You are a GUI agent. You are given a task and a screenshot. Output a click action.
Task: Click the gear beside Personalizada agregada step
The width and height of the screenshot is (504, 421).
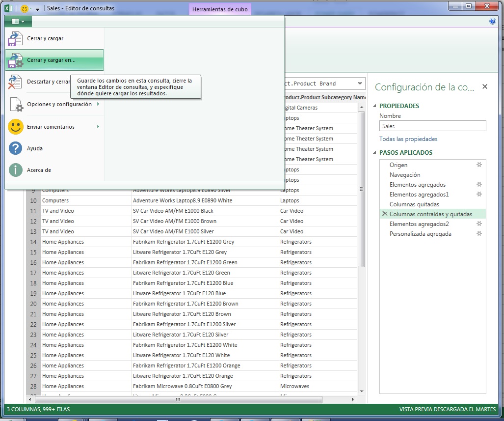pyautogui.click(x=479, y=234)
